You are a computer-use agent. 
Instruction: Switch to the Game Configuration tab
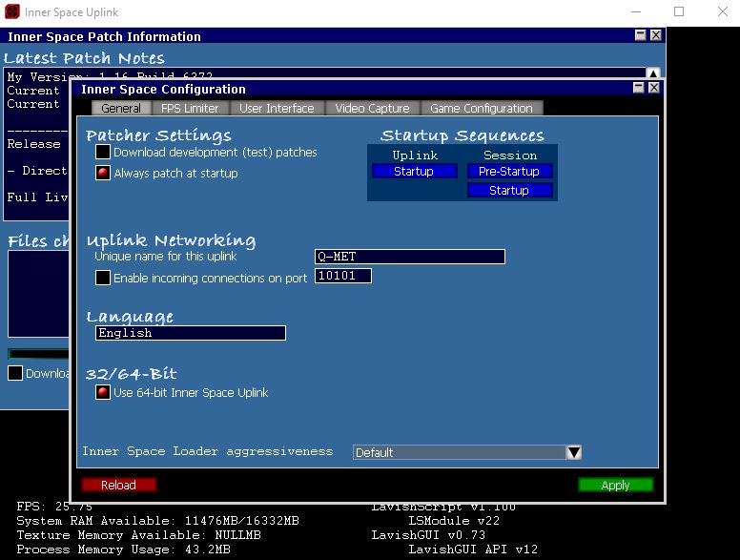[482, 108]
